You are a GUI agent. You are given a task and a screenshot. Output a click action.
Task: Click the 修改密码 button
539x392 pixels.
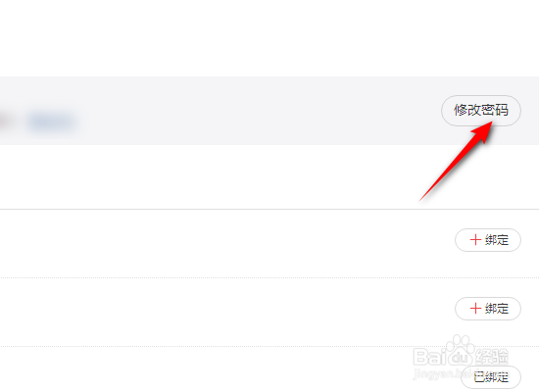point(481,111)
